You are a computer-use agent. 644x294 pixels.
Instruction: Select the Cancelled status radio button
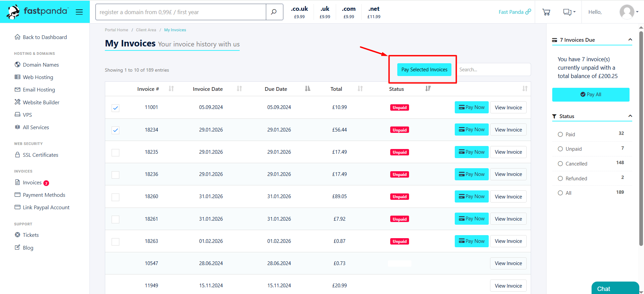tap(560, 164)
